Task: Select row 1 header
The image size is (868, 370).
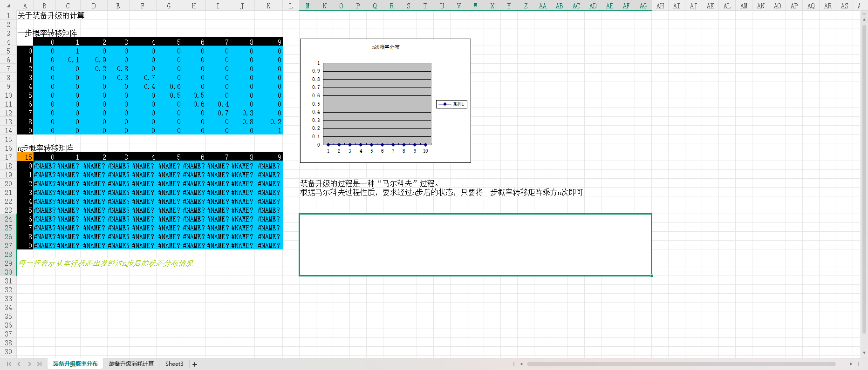Action: point(8,15)
